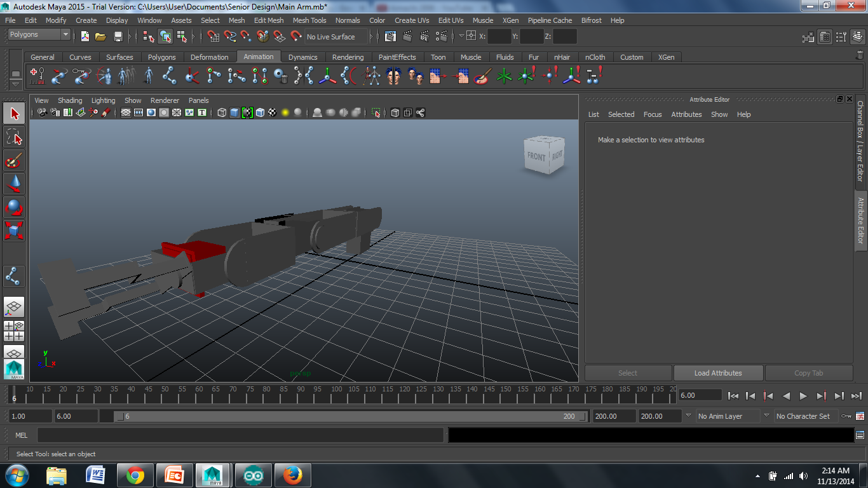Switch to the Dynamics shelf tab

point(302,57)
